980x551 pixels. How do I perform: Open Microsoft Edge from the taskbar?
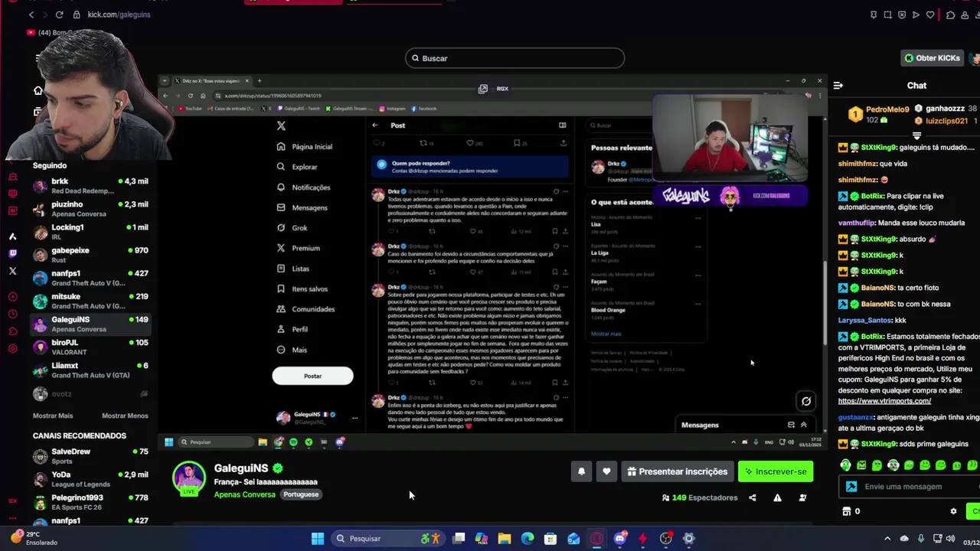point(528,539)
